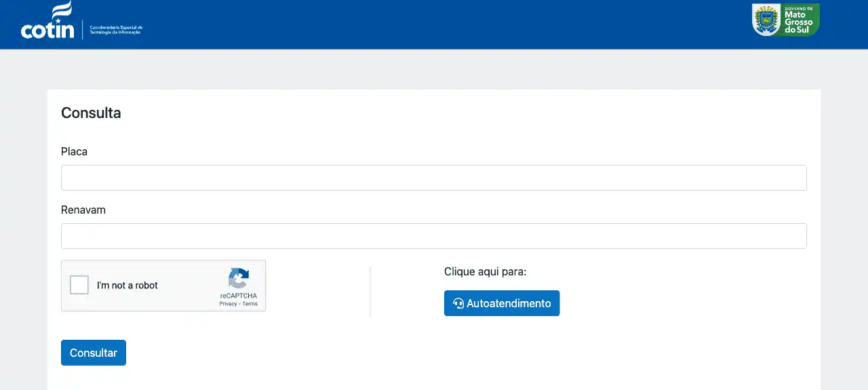Viewport: 868px width, 390px height.
Task: Open the reCAPTCHA Terms link
Action: pyautogui.click(x=250, y=304)
